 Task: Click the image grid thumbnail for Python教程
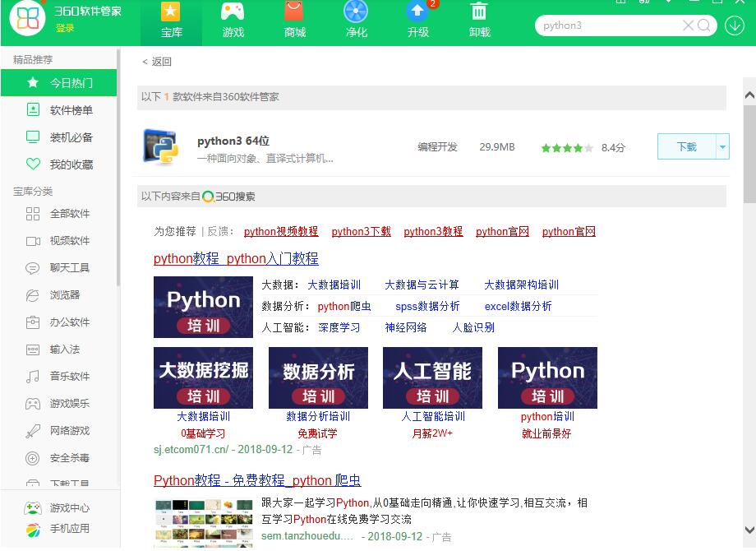click(204, 524)
